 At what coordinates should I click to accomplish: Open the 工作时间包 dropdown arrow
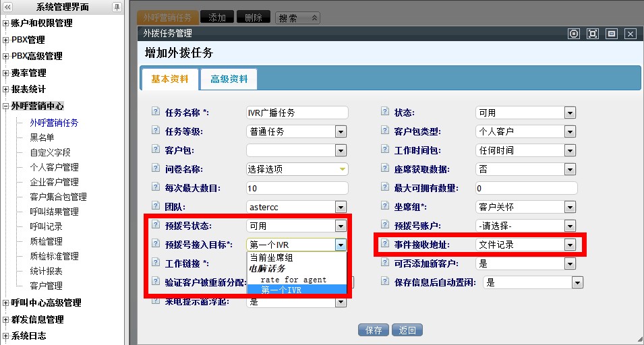pyautogui.click(x=570, y=150)
